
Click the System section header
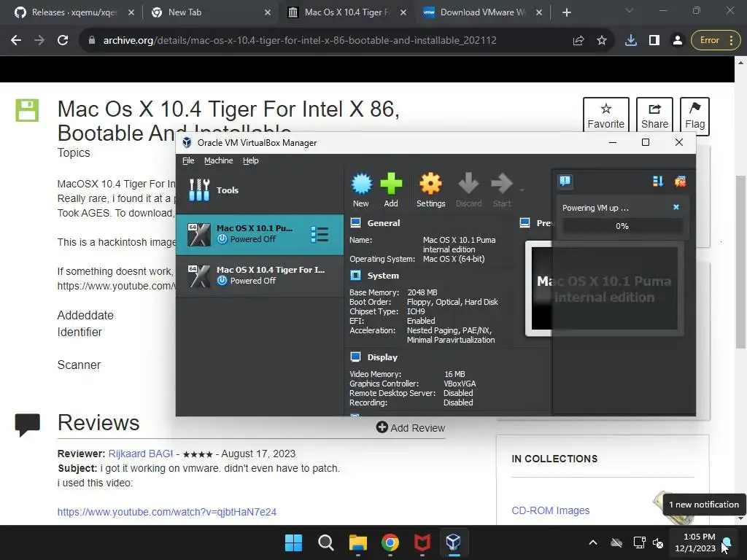(383, 276)
